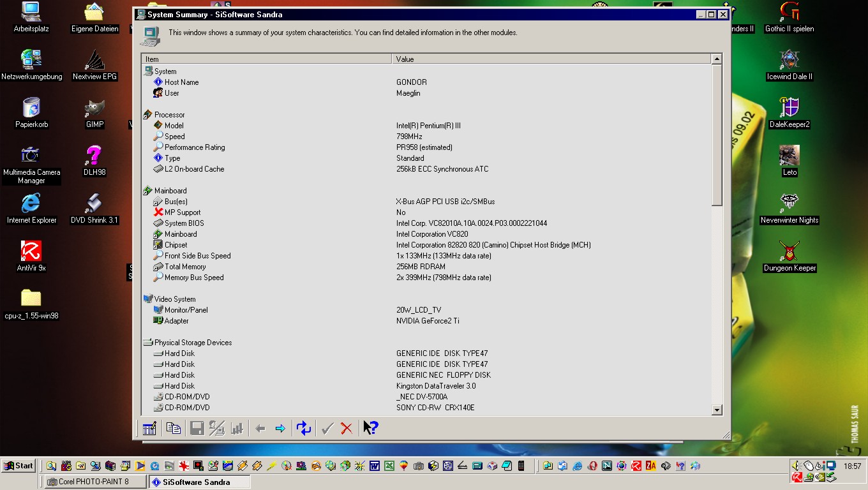Click the greyed bar chart toolbar icon
The image size is (868, 490).
click(x=237, y=429)
